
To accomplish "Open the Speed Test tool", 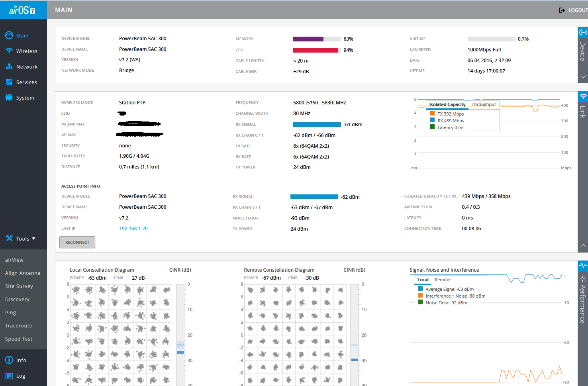I will pos(19,339).
